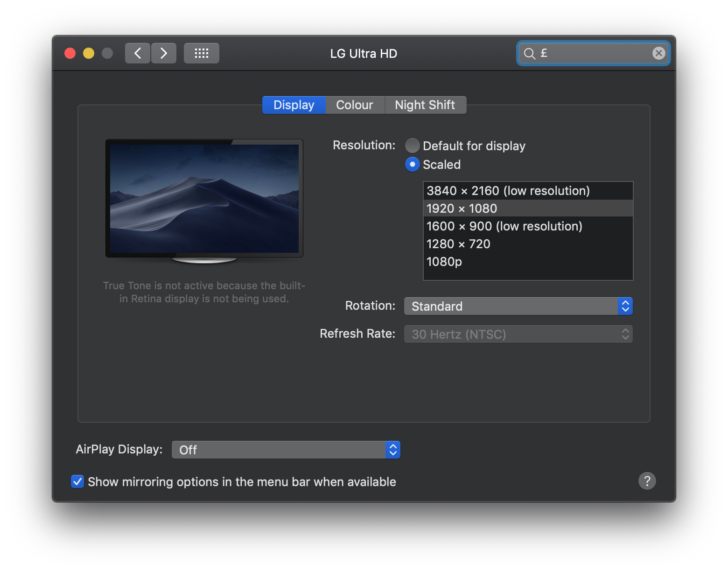
Task: Show all preferences via grid icon
Action: 202,53
